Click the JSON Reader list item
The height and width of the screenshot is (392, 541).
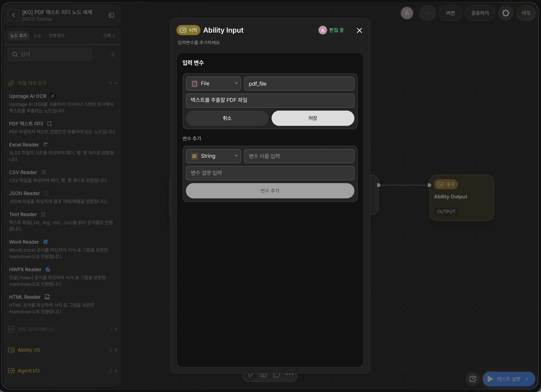click(x=62, y=197)
